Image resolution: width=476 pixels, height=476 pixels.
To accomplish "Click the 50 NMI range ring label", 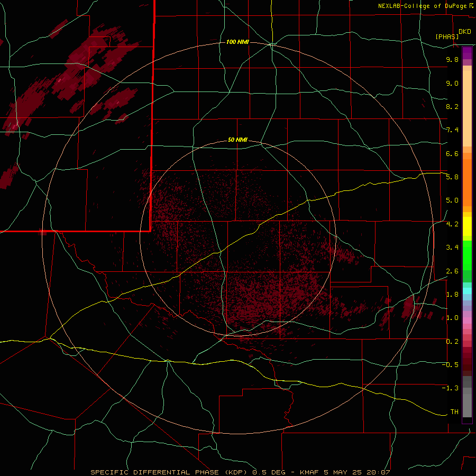I will pos(237,140).
